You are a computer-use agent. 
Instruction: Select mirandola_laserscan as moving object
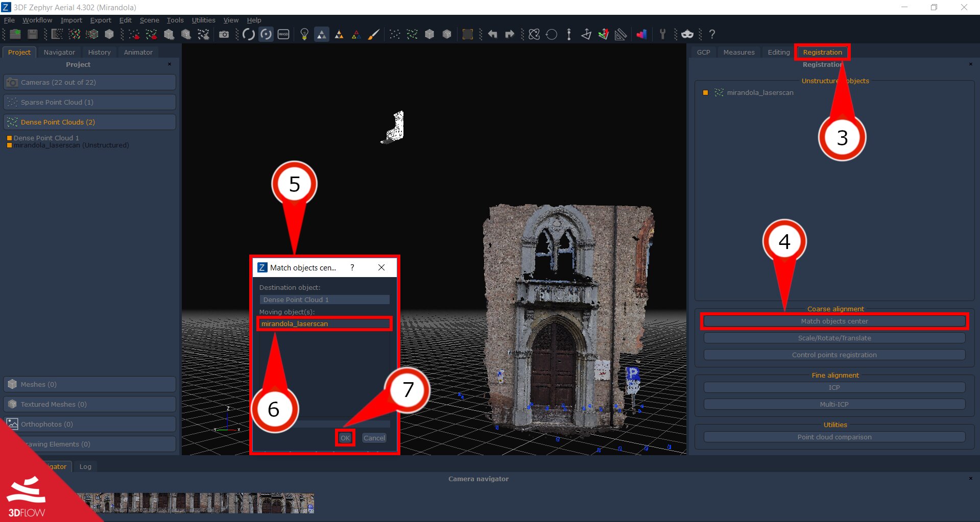point(324,324)
